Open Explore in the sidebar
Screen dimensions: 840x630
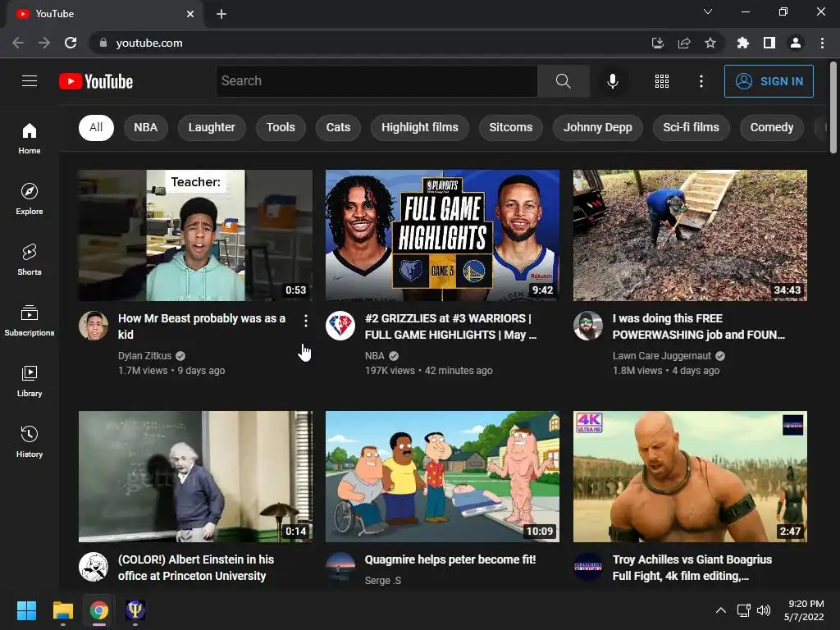pos(30,199)
